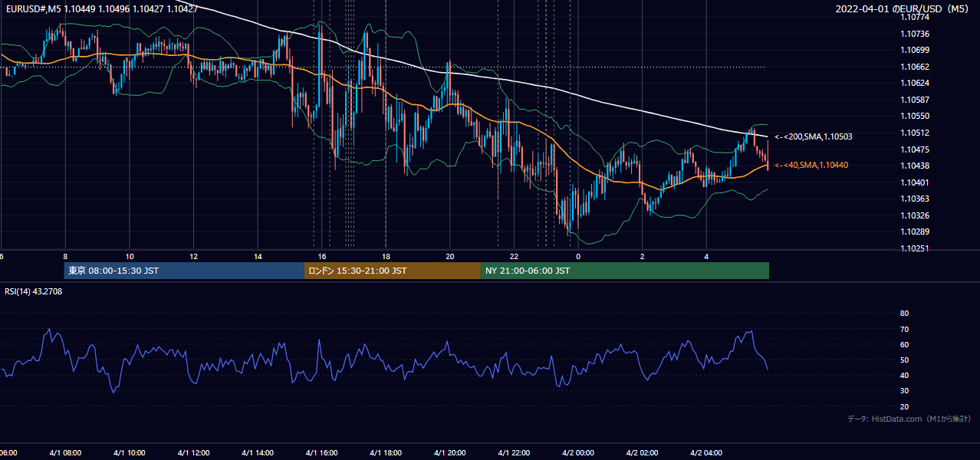Click RSI scale value 80
The width and height of the screenshot is (980, 460).
pos(904,314)
